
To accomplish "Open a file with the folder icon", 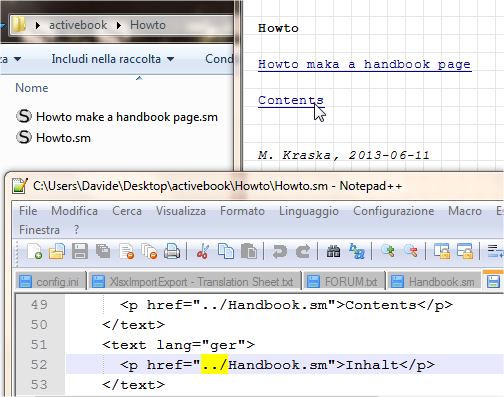I will (57, 251).
